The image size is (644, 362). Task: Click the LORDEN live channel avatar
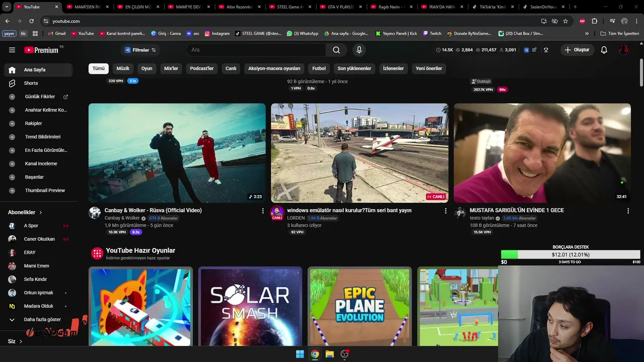click(x=277, y=213)
